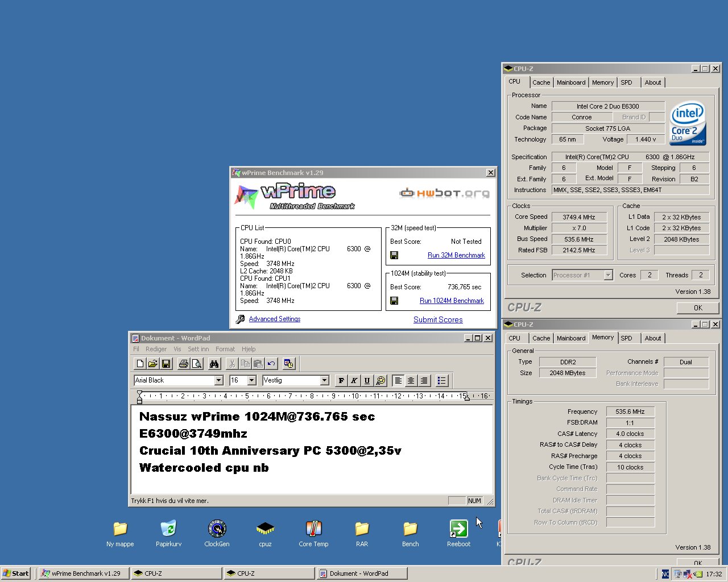This screenshot has height=582, width=728.
Task: Open About tab in upper CPU-Z
Action: (653, 82)
